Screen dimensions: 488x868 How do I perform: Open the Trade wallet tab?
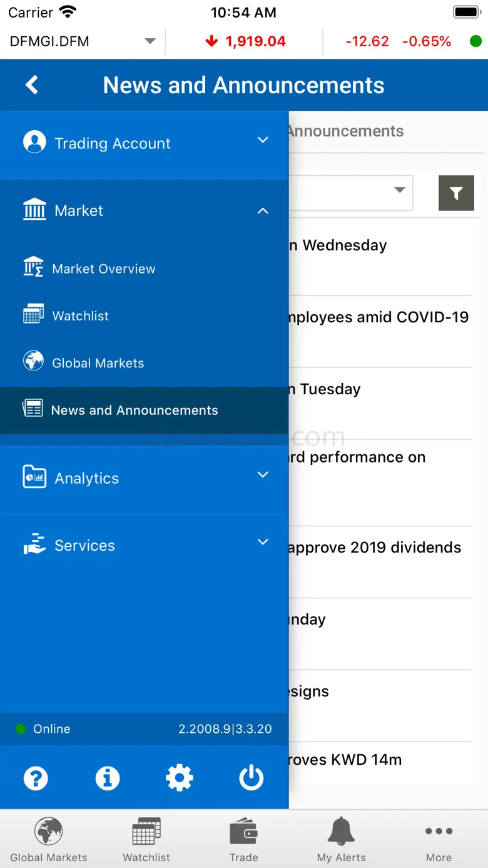pyautogui.click(x=243, y=839)
